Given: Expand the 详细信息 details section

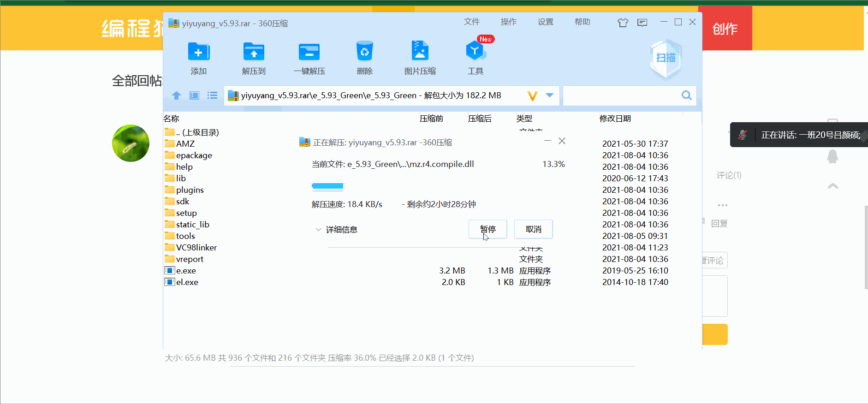Looking at the screenshot, I should (337, 230).
